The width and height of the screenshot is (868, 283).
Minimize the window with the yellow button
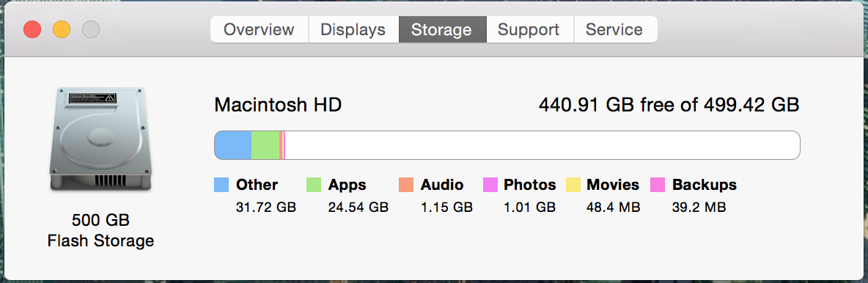tap(62, 29)
